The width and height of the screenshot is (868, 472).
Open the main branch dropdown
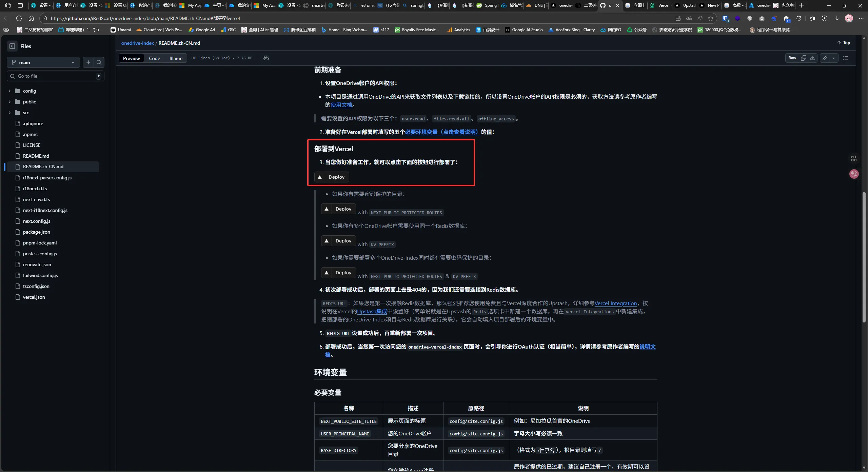(x=43, y=62)
